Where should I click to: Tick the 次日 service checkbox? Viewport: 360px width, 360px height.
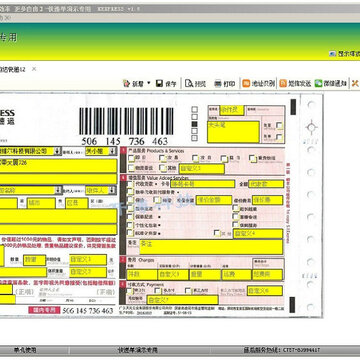[196, 158]
